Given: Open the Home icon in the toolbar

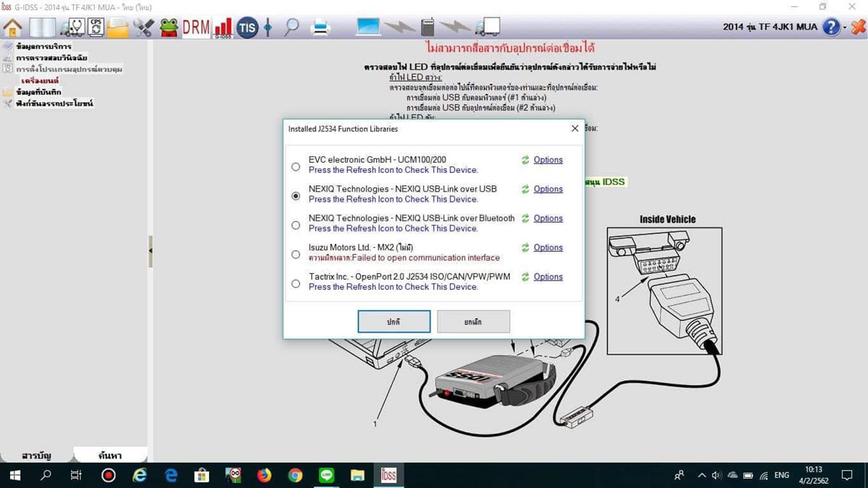Looking at the screenshot, I should tap(12, 28).
